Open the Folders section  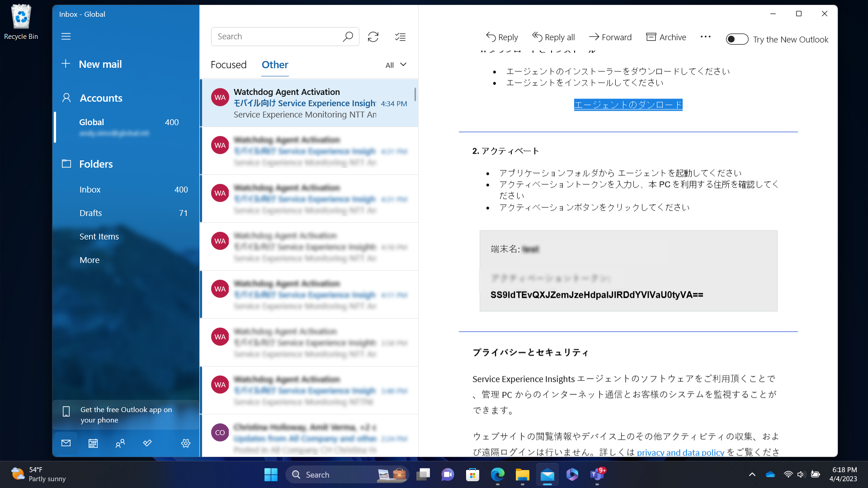pos(96,164)
